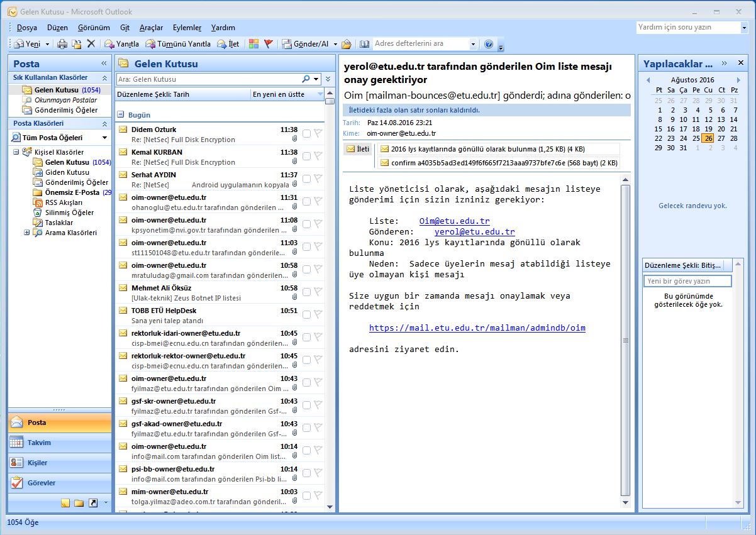The image size is (756, 535).
Task: Toggle category box on Mehmet Ali Öksüz's message
Action: [306, 292]
